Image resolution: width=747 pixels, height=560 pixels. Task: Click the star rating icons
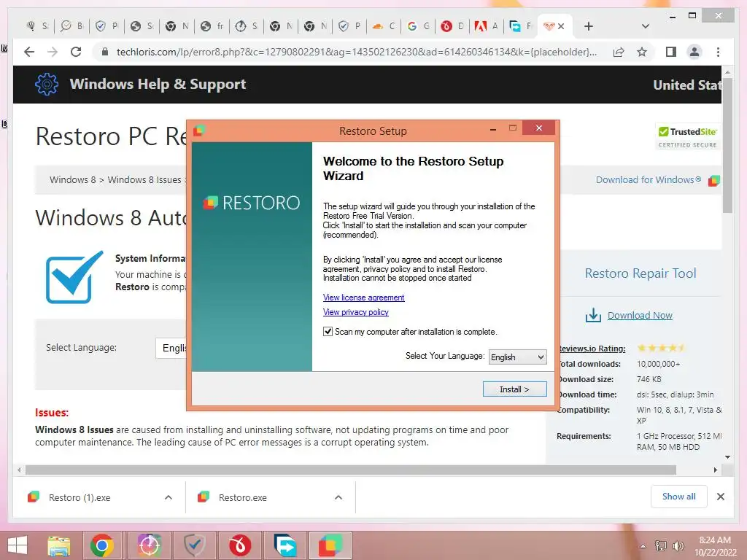coord(661,348)
